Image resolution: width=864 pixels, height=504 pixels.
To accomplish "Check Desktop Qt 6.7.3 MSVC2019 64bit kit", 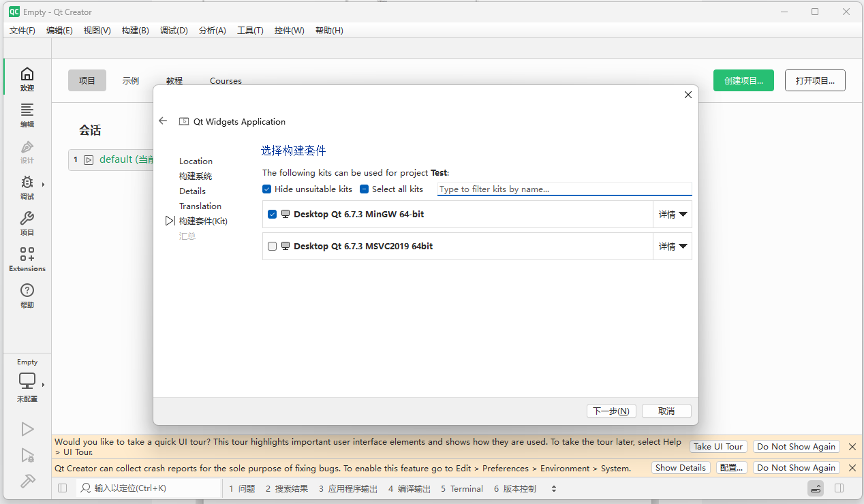I will coord(273,246).
